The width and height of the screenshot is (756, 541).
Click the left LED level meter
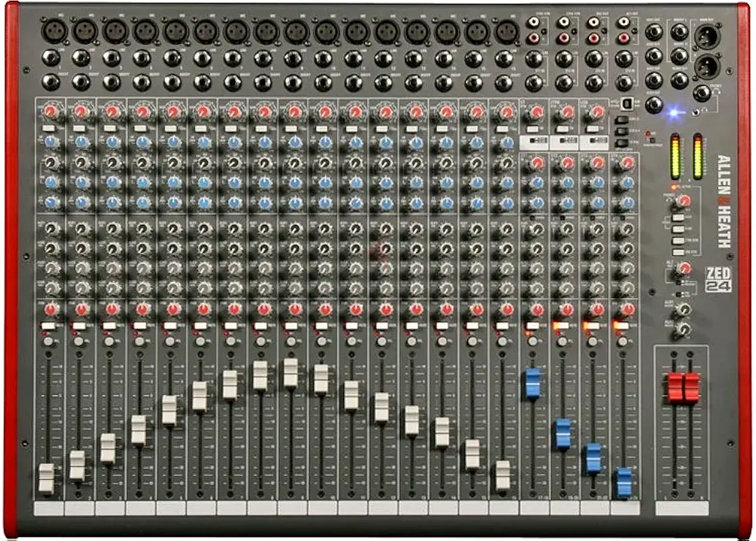click(674, 156)
